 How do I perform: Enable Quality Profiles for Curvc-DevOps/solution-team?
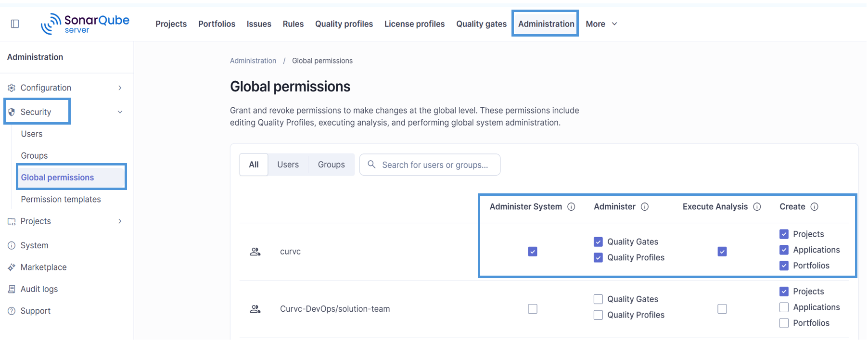(x=598, y=315)
